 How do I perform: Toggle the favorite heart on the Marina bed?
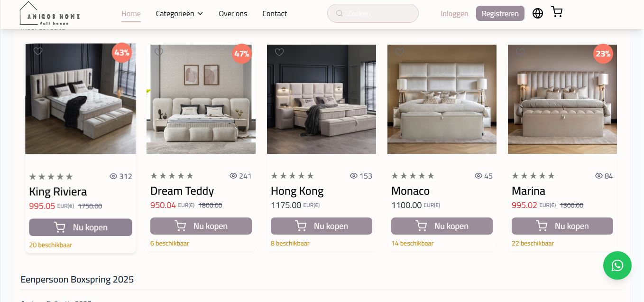[520, 52]
